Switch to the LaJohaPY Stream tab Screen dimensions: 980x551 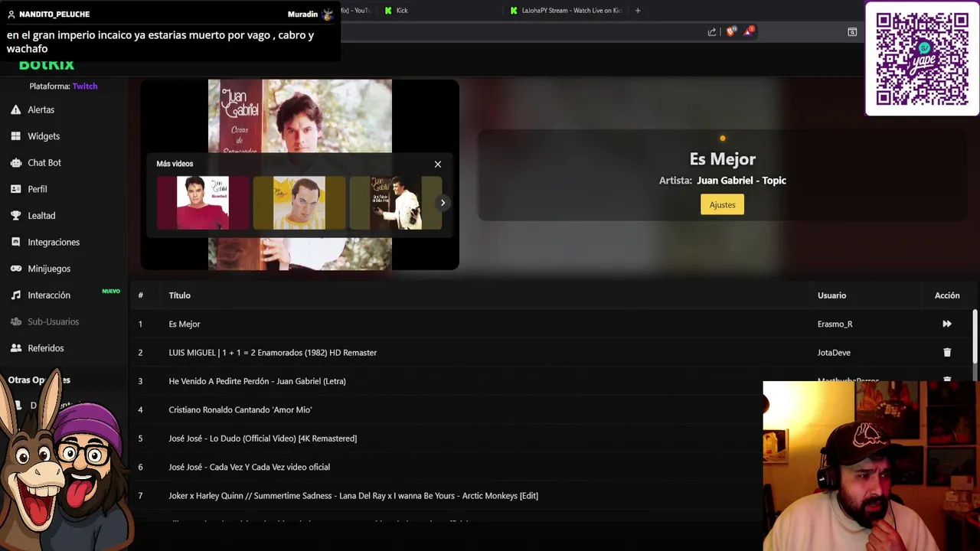pyautogui.click(x=566, y=11)
